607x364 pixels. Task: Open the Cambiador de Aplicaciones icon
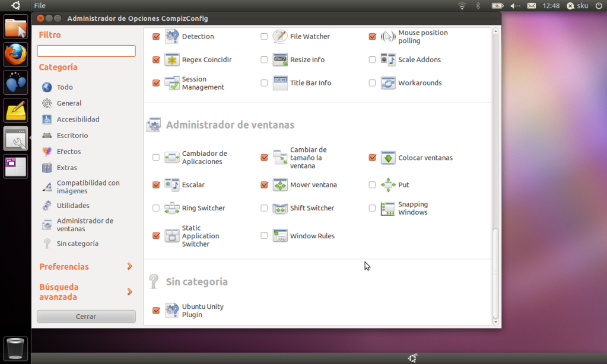pyautogui.click(x=172, y=158)
